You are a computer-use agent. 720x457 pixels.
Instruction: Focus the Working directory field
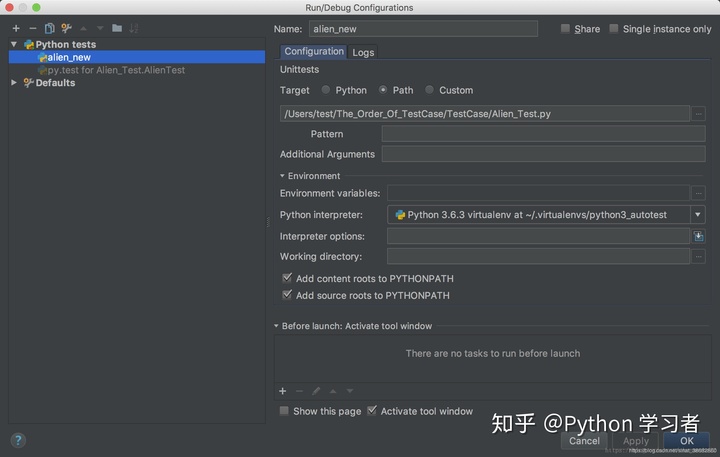(x=538, y=256)
